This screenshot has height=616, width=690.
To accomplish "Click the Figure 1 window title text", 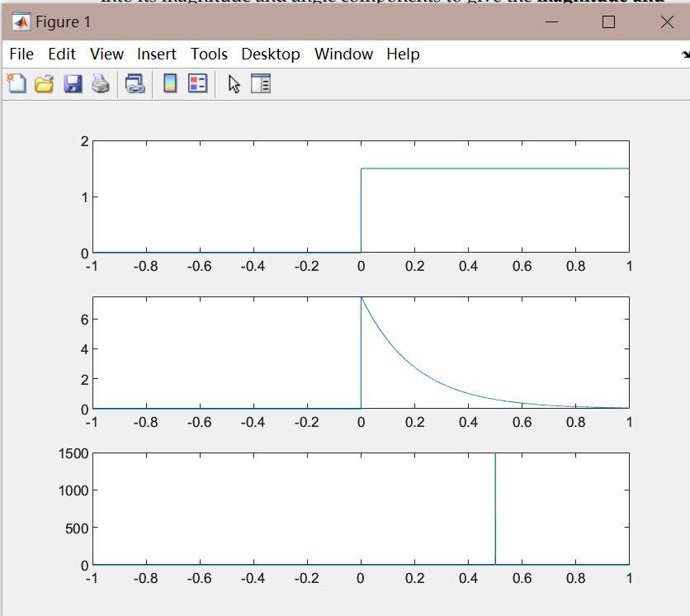I will pos(63,21).
